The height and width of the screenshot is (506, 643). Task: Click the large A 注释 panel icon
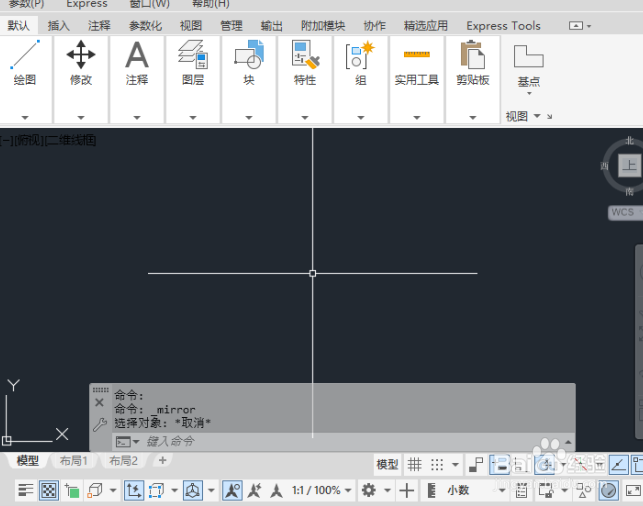[x=137, y=55]
